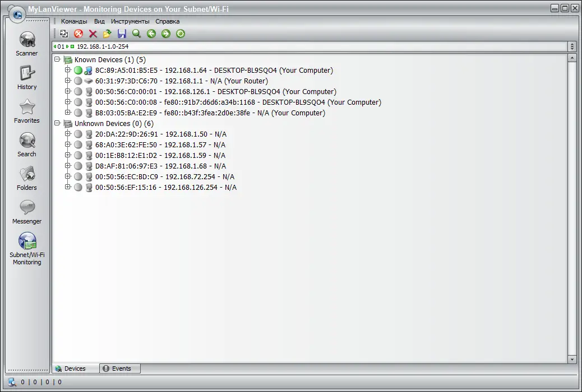Click grey status indicator for 192.168.1.59
The height and width of the screenshot is (392, 582).
[x=78, y=155]
